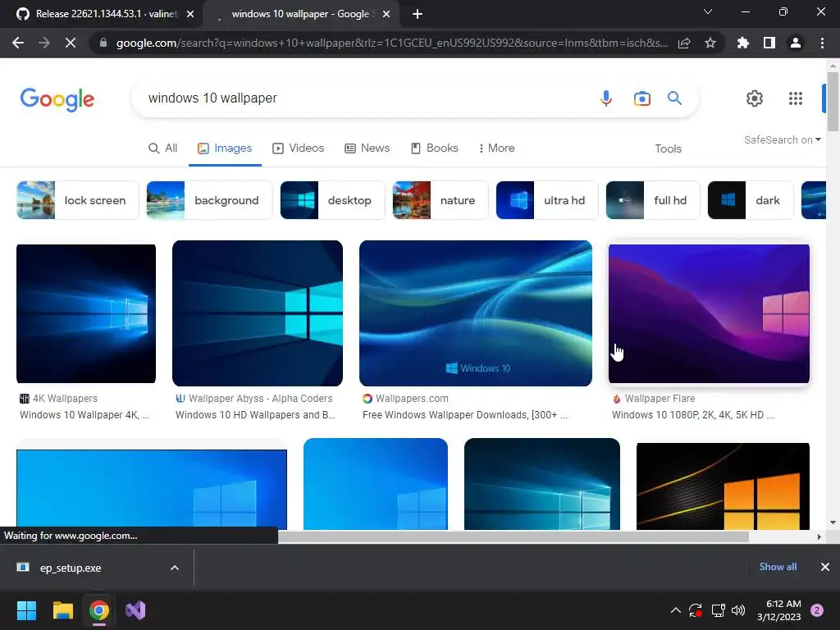
Task: Filter by full hd chip
Action: pyautogui.click(x=652, y=200)
